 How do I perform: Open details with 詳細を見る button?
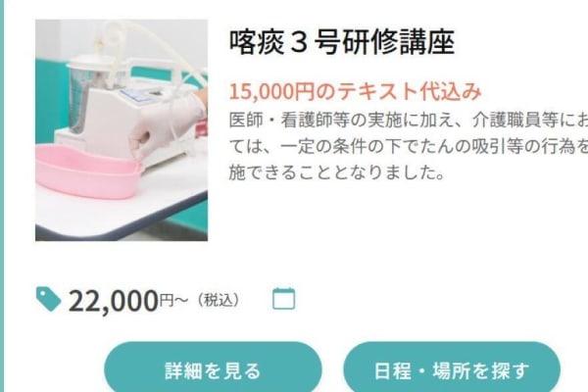(213, 369)
